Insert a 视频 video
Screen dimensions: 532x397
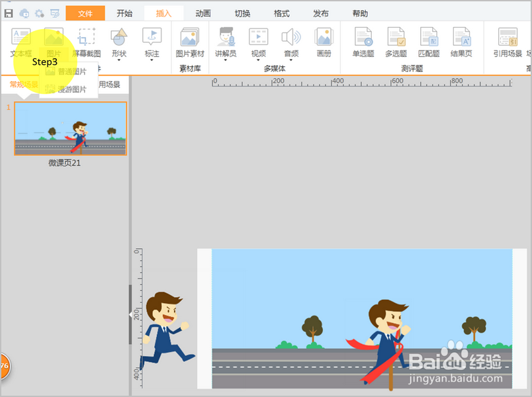[258, 42]
